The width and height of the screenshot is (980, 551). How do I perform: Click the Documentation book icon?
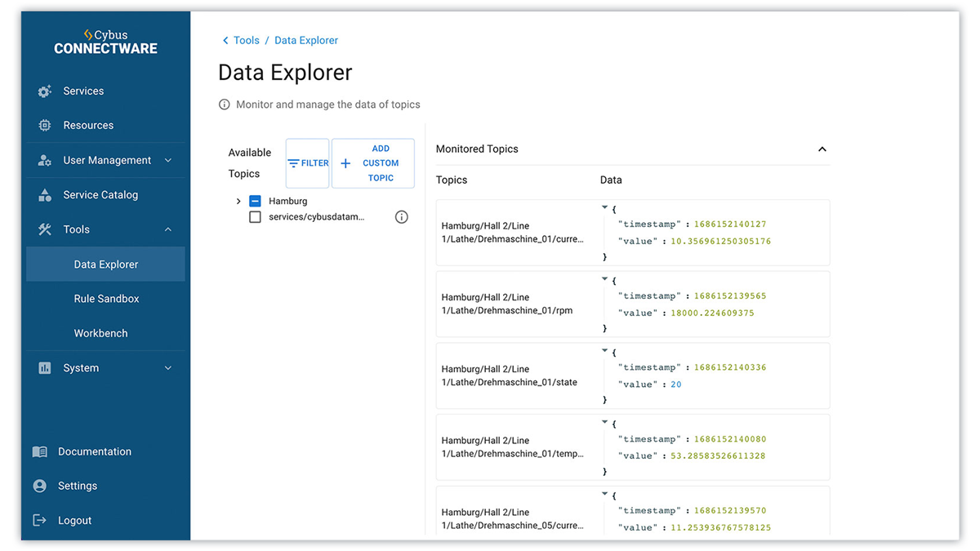(39, 451)
